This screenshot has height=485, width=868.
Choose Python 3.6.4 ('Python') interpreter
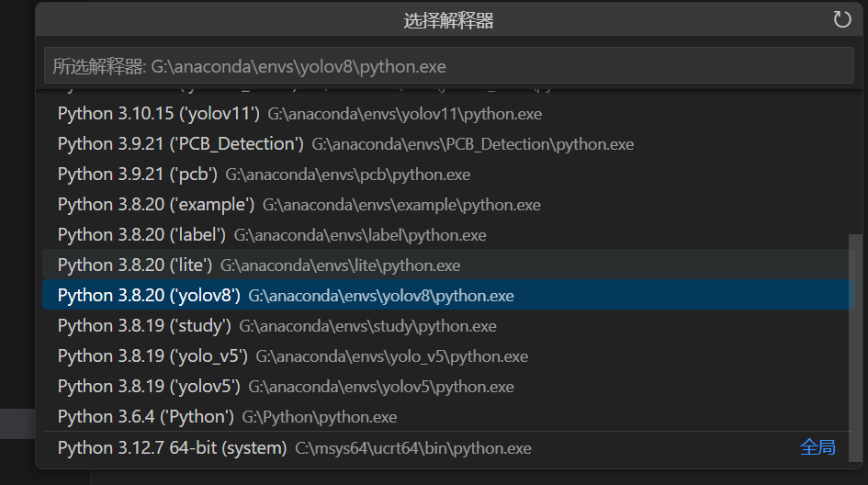(x=448, y=416)
